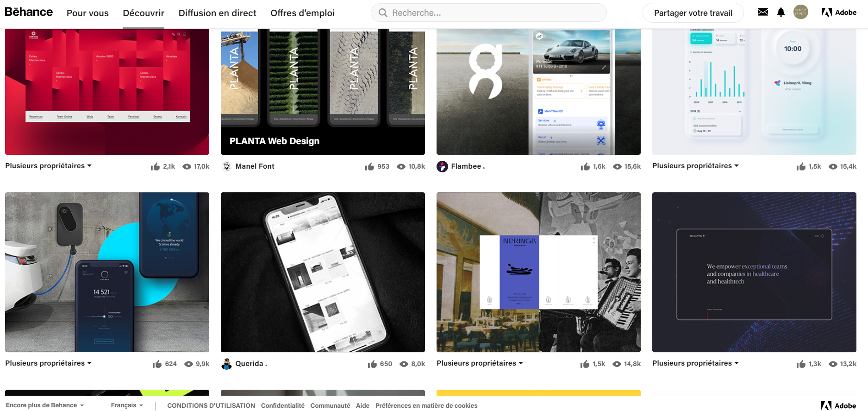The image size is (868, 411).
Task: Open the PLANTA Web Design project thumbnail
Action: click(323, 92)
